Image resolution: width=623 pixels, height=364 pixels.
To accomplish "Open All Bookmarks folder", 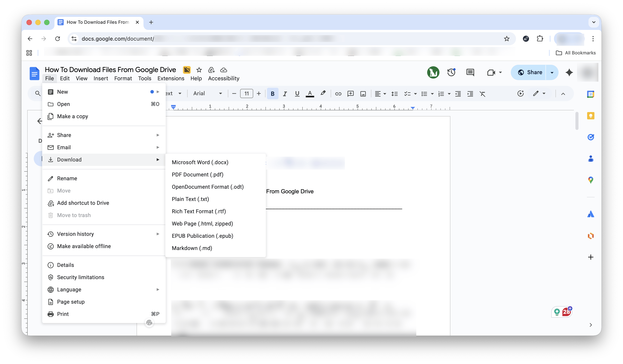I will (576, 53).
